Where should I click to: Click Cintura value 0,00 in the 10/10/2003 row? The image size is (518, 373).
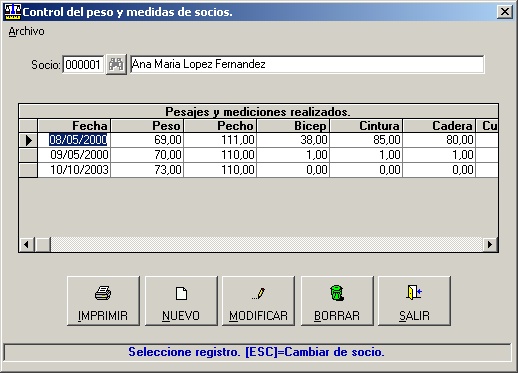366,170
